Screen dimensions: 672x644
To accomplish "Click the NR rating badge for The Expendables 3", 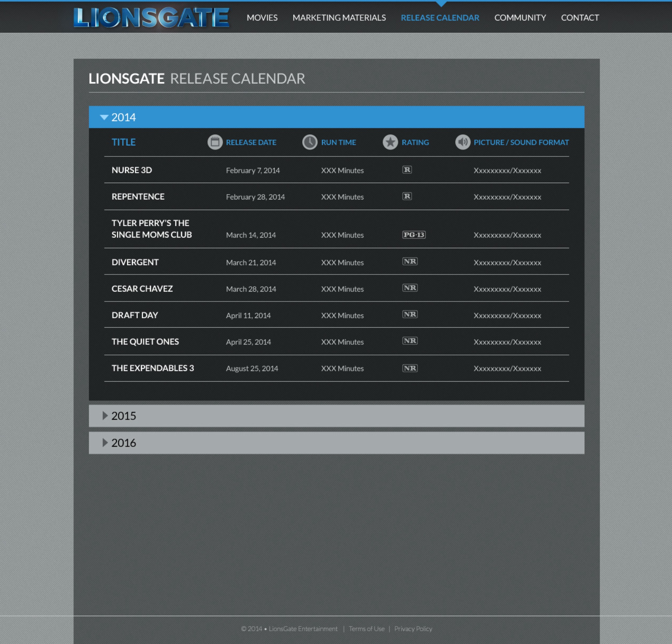I will pyautogui.click(x=410, y=368).
